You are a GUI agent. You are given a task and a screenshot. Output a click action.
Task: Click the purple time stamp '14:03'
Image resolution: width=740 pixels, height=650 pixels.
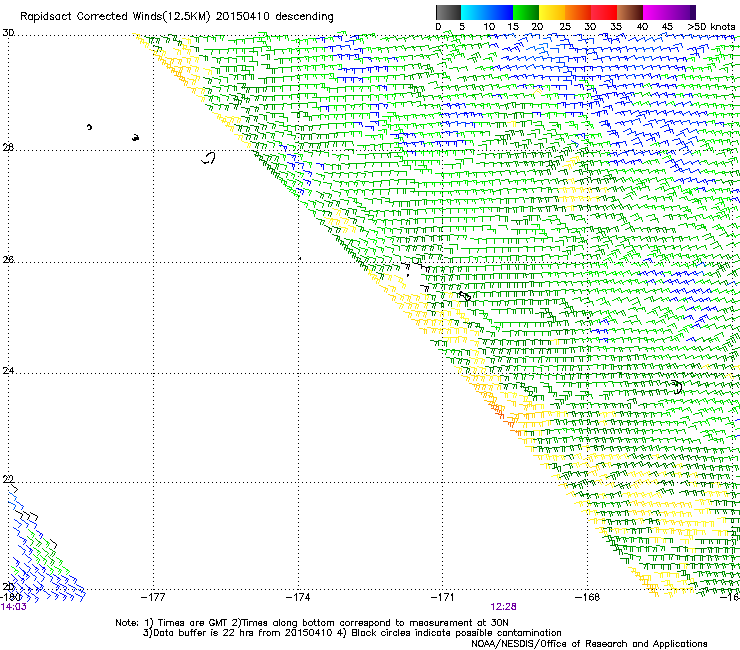[x=13, y=607]
